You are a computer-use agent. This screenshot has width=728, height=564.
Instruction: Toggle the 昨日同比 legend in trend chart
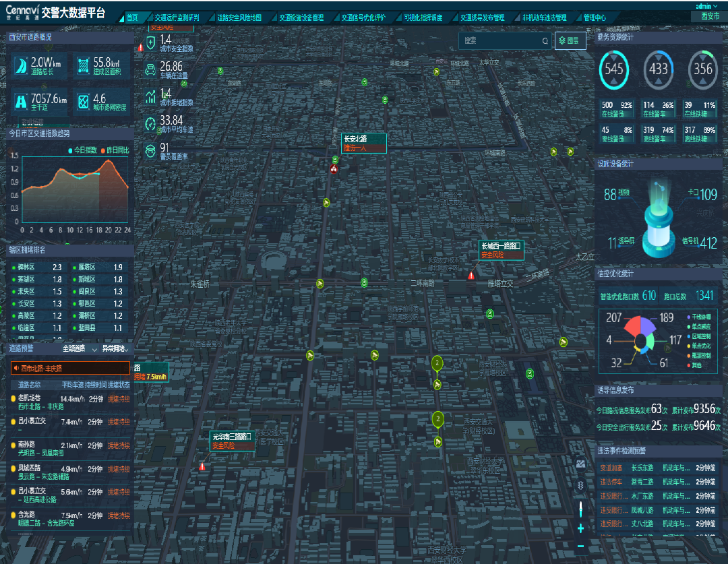tap(114, 150)
